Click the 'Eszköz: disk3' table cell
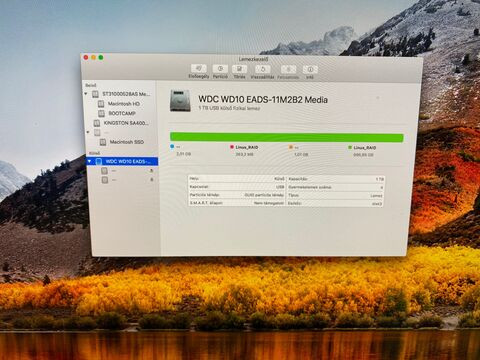 click(336, 203)
